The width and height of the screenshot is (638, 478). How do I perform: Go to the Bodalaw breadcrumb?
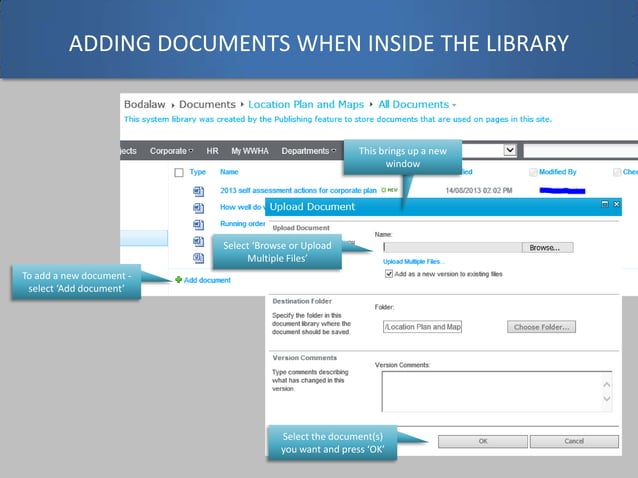(144, 105)
